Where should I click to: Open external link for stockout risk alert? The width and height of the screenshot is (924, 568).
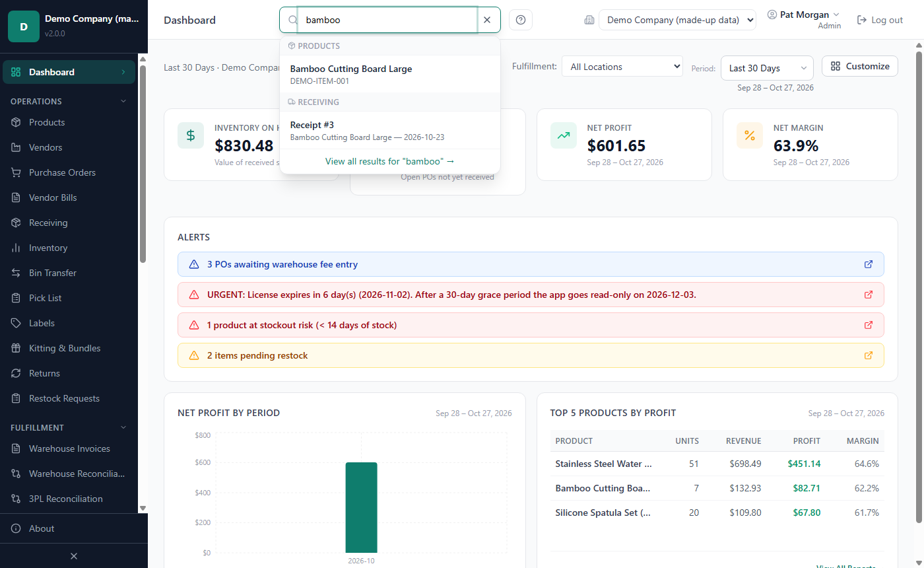pos(869,325)
